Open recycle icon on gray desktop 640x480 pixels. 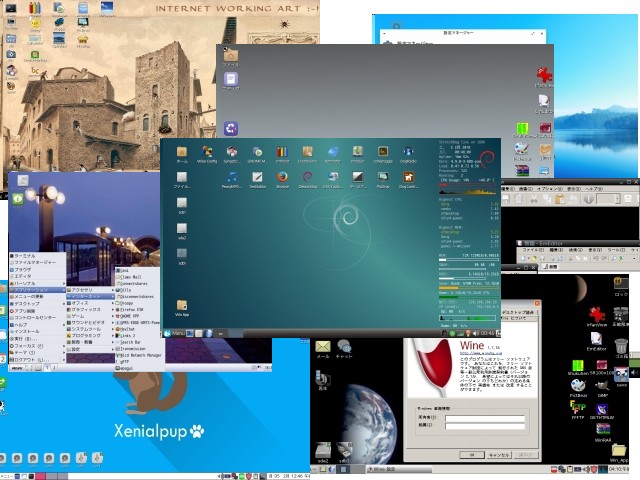pos(231,129)
